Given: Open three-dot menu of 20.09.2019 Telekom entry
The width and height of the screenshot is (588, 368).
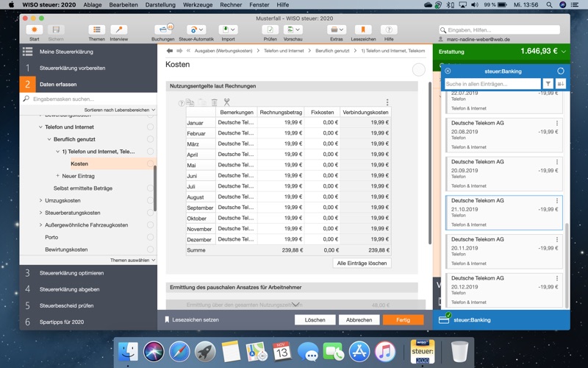Looking at the screenshot, I should [x=557, y=162].
